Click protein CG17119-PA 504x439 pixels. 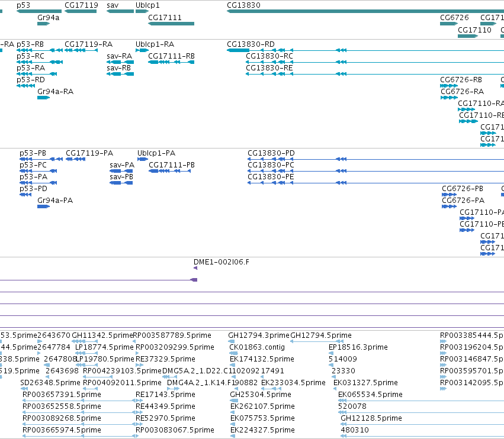click(x=89, y=153)
